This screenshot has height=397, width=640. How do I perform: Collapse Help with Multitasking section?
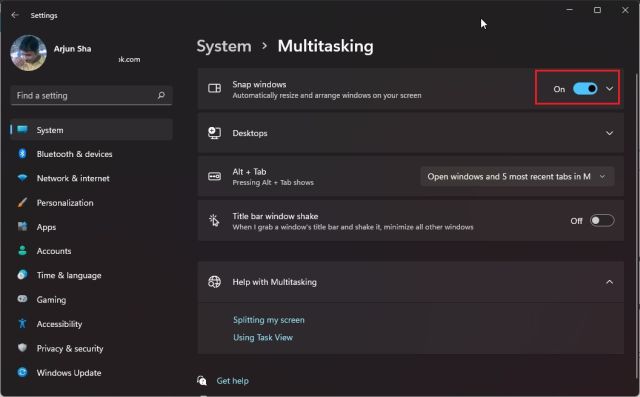click(x=609, y=282)
